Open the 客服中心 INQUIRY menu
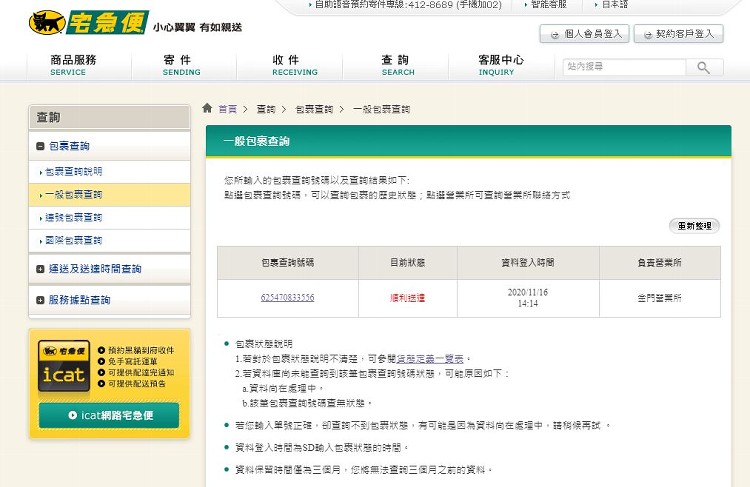The height and width of the screenshot is (487, 750). coord(501,66)
